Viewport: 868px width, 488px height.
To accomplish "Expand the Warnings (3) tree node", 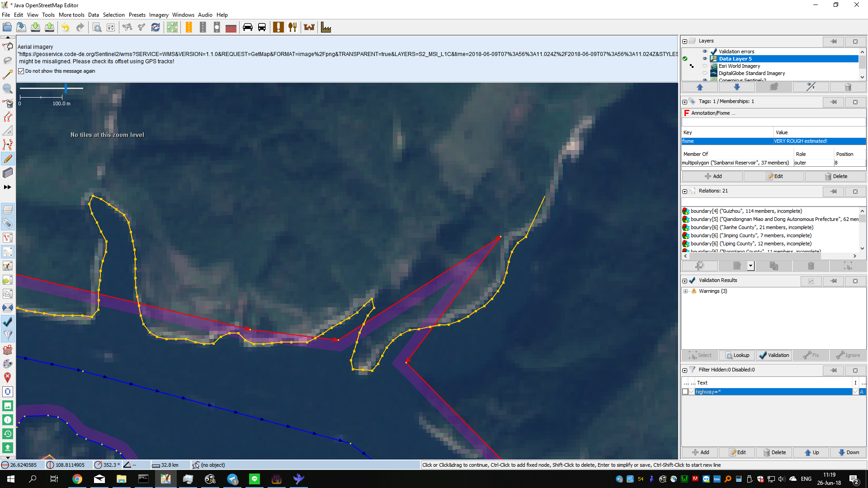I will (x=686, y=291).
